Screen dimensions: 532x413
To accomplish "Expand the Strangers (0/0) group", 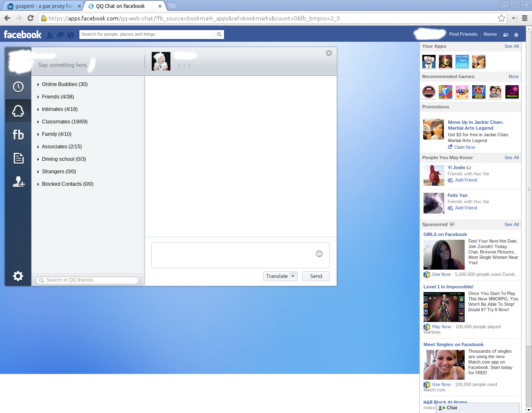I will pyautogui.click(x=57, y=172).
